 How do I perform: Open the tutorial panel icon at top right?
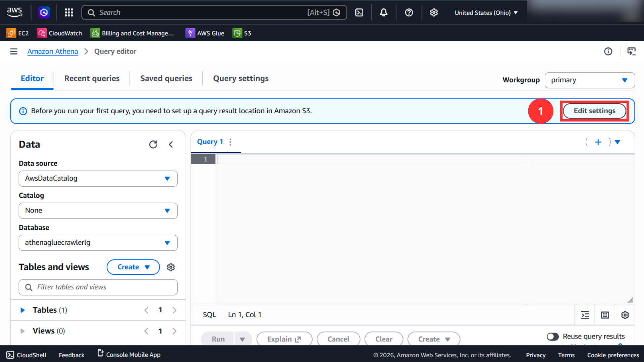[x=632, y=51]
